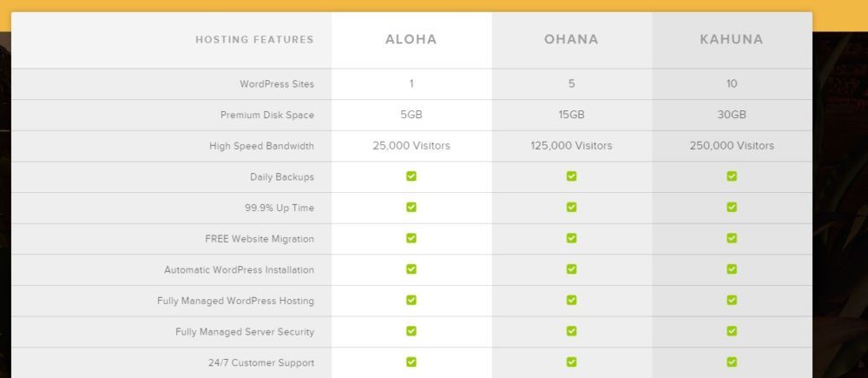Click the High Speed Bandwidth row label
This screenshot has width=868, height=378.
click(x=261, y=146)
